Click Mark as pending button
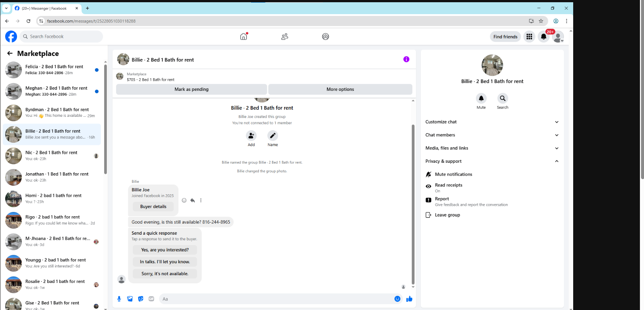 [191, 89]
